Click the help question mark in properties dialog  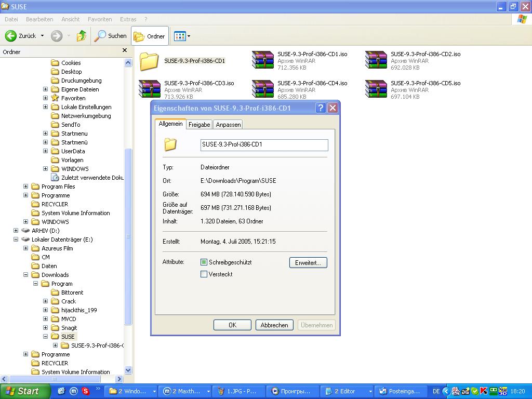click(320, 108)
